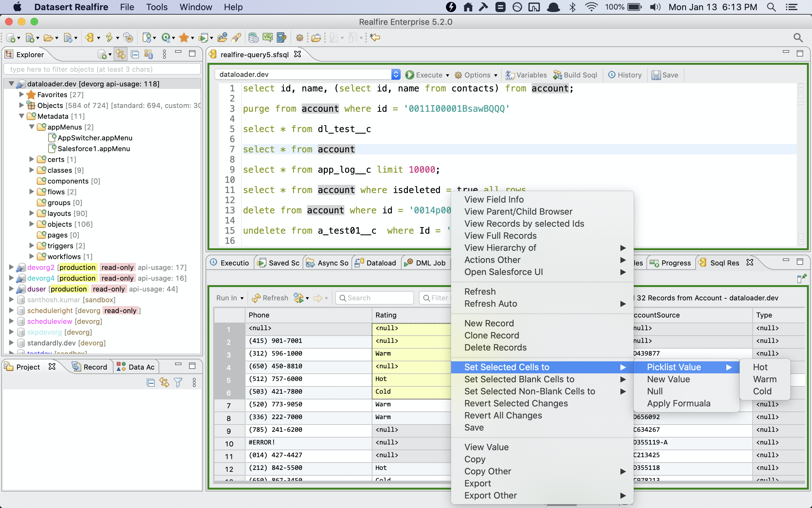
Task: Click the results Filter field
Action: click(435, 298)
